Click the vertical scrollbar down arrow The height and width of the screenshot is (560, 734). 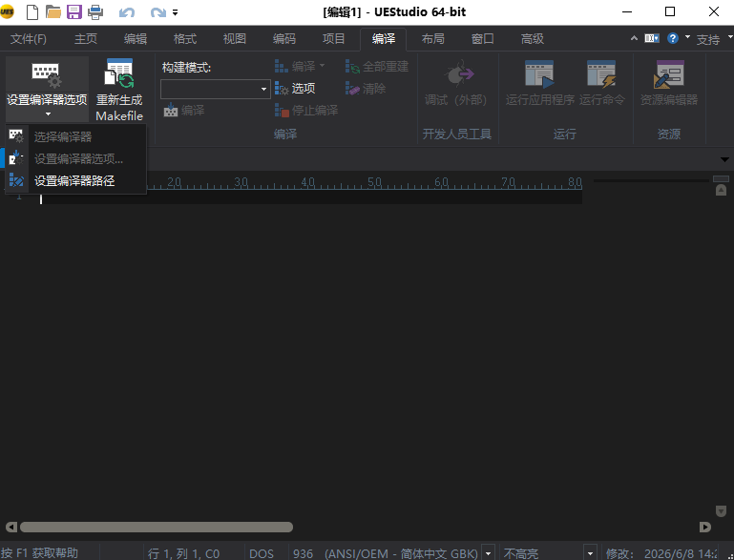click(x=721, y=511)
